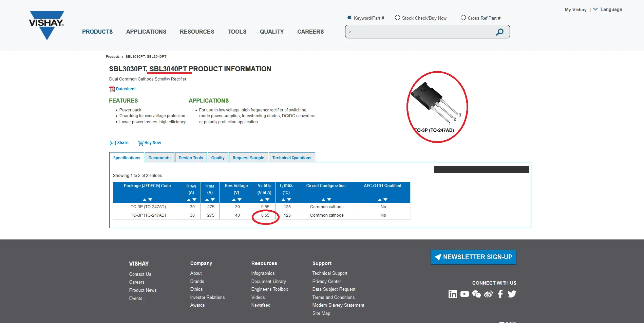Image resolution: width=644 pixels, height=323 pixels.
Task: Click the Vishay logo
Action: pyautogui.click(x=47, y=25)
